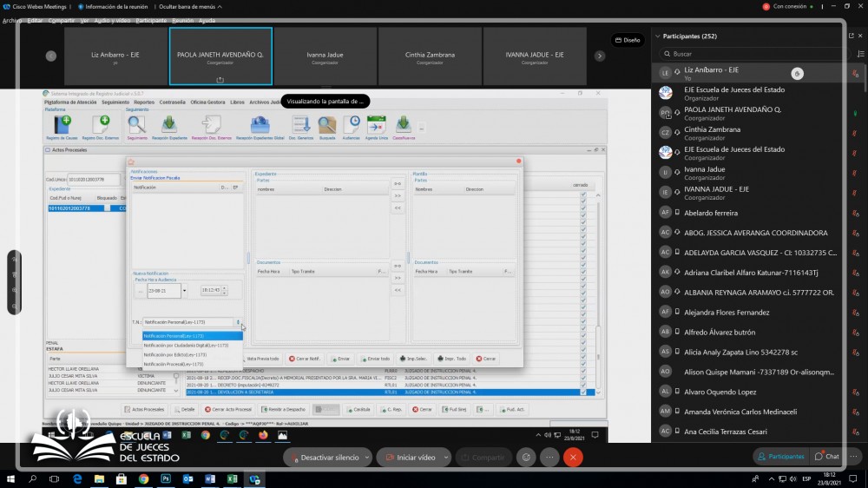868x488 pixels.
Task: Toggle Desactivar silencio microphone button
Action: click(325, 458)
